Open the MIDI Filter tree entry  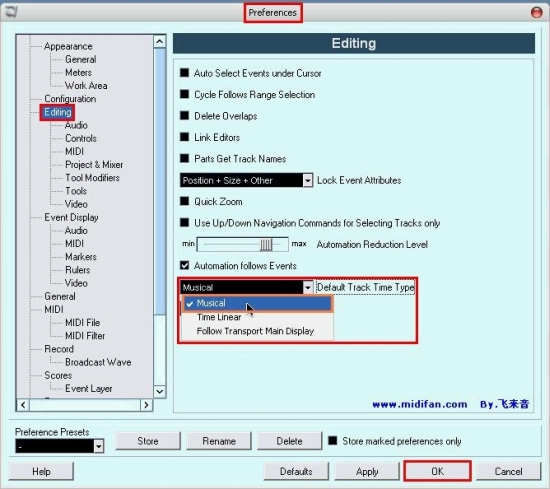[x=85, y=336]
